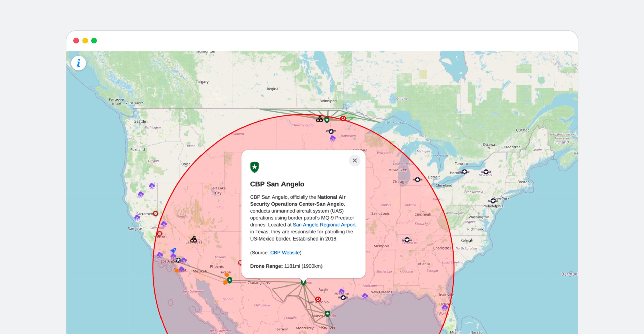
Task: Click military star roundel in Tennessee
Action: [407, 240]
